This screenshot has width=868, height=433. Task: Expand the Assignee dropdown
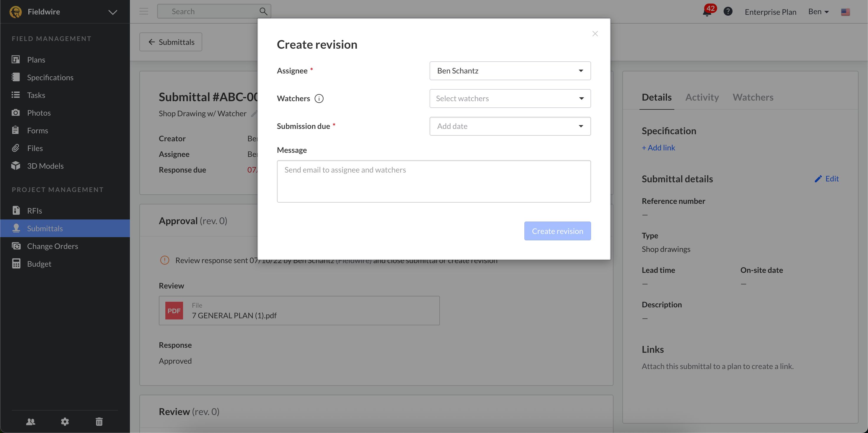510,71
